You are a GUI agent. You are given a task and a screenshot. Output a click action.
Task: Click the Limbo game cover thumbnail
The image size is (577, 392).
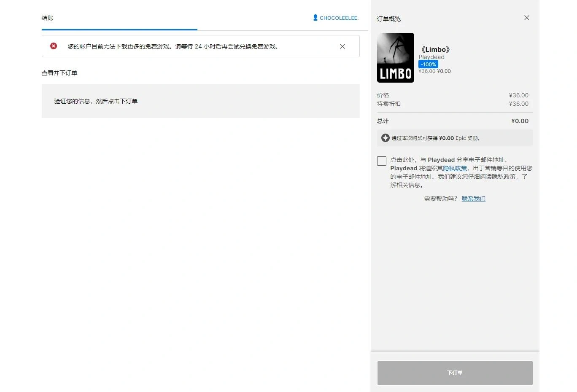point(395,57)
